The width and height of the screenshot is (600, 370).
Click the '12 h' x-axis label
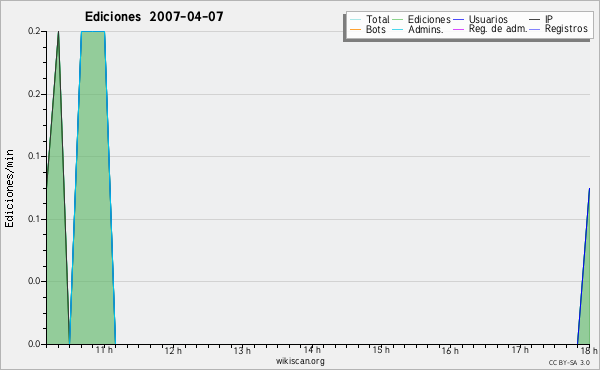(x=173, y=350)
